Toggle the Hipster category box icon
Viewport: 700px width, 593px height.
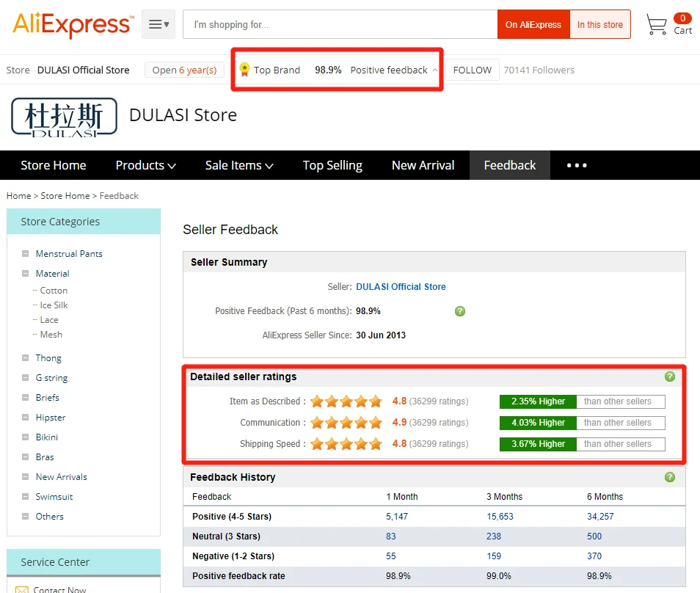pyautogui.click(x=26, y=418)
